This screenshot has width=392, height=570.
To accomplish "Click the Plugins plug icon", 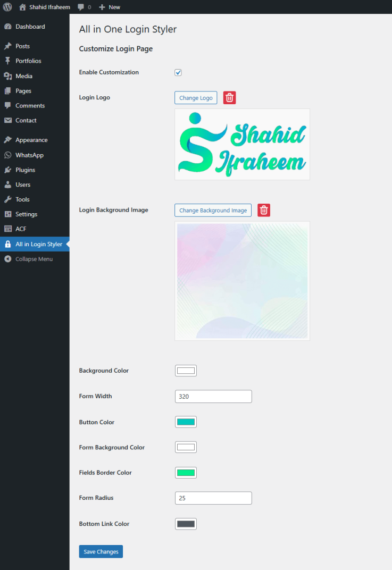I will [8, 170].
